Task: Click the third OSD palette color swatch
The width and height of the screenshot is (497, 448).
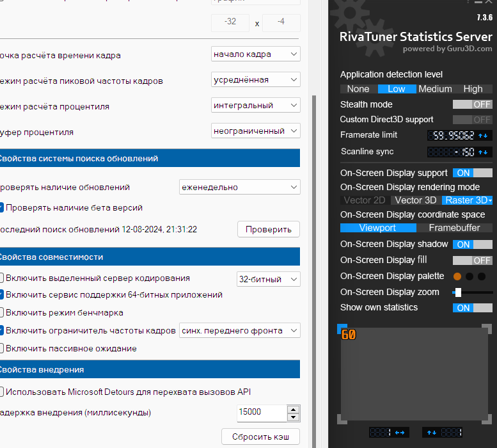Action: coord(482,276)
